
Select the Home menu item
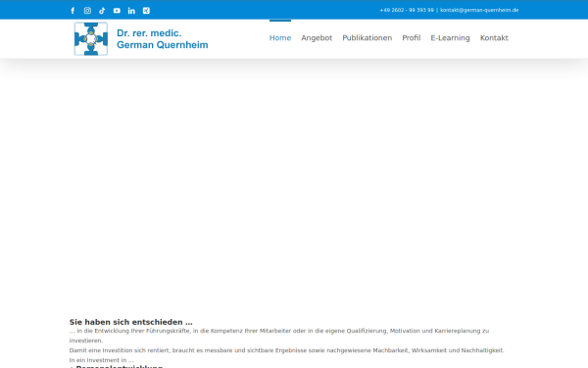(x=280, y=38)
